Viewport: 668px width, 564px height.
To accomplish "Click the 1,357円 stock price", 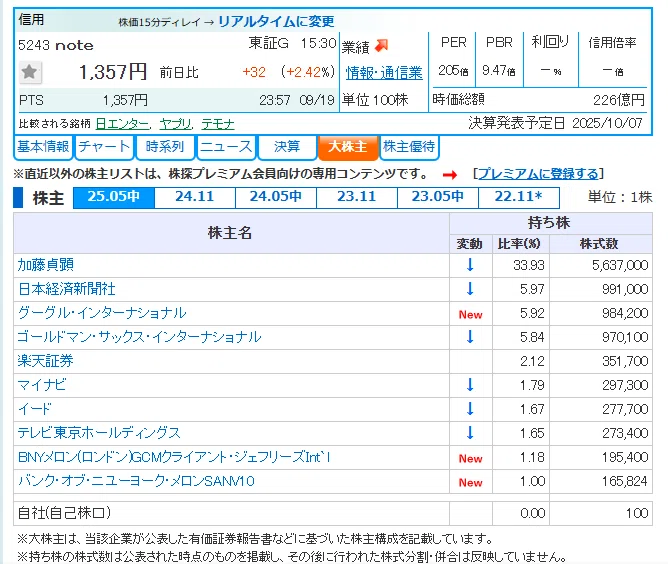I will pyautogui.click(x=113, y=72).
